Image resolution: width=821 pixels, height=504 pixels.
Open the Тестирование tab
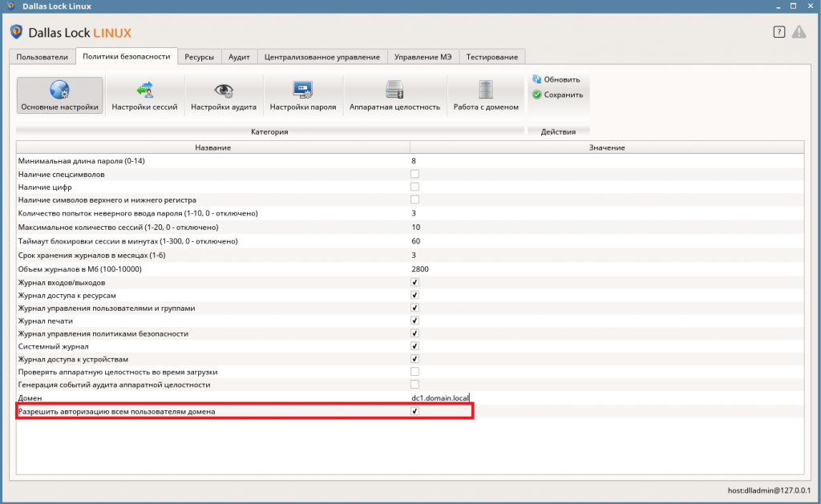491,57
